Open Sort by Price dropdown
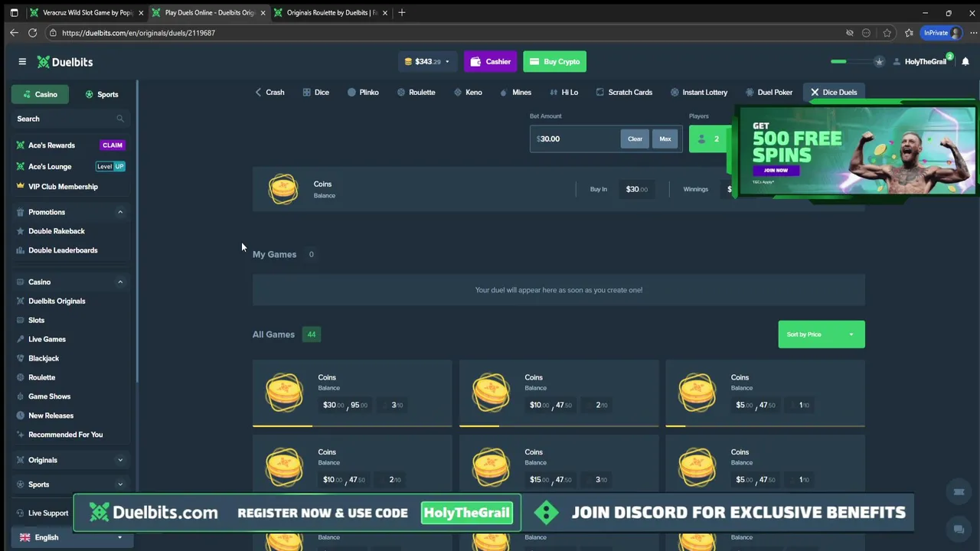Screen dimensions: 980x551 (821, 334)
